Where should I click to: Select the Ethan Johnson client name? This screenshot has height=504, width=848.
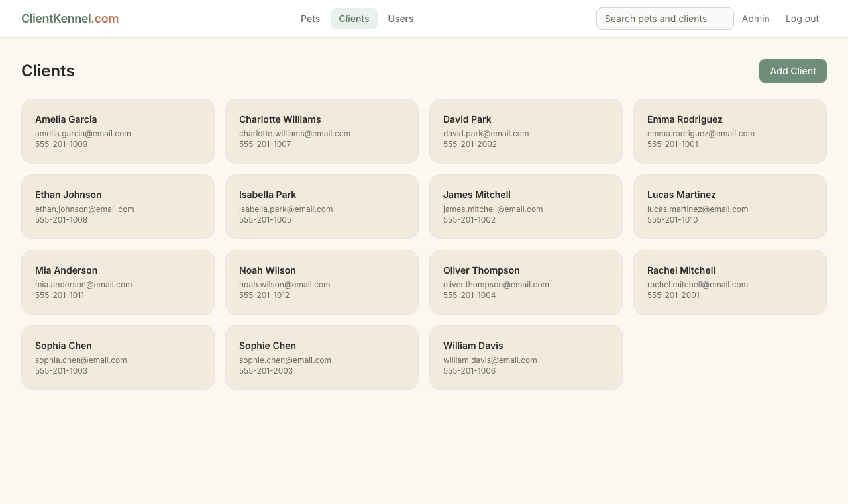pyautogui.click(x=68, y=195)
